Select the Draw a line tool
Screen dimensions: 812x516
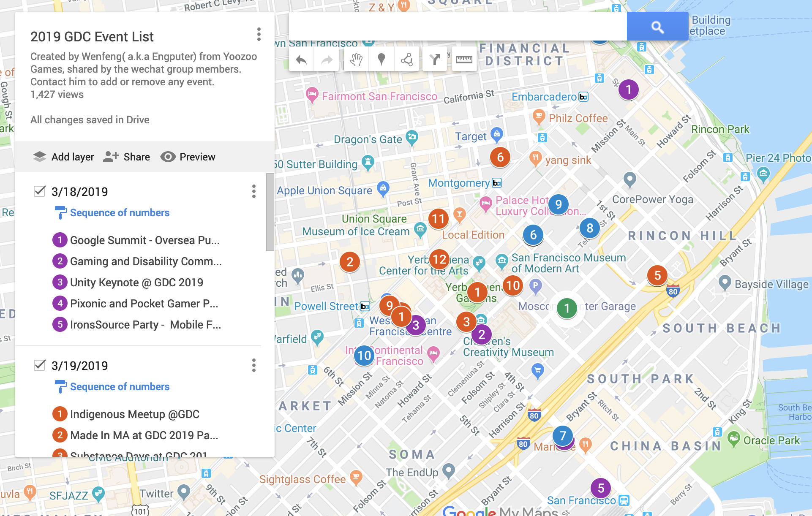pyautogui.click(x=406, y=60)
